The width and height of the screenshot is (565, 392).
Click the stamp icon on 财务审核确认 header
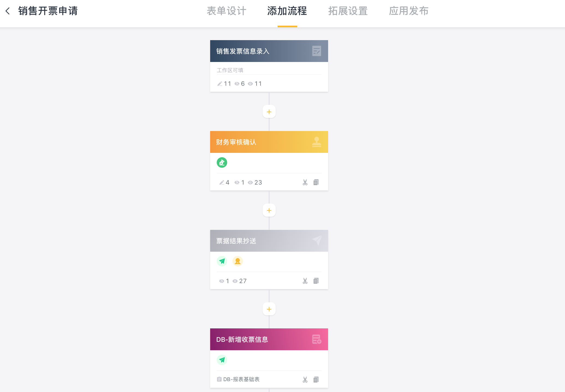(x=316, y=142)
